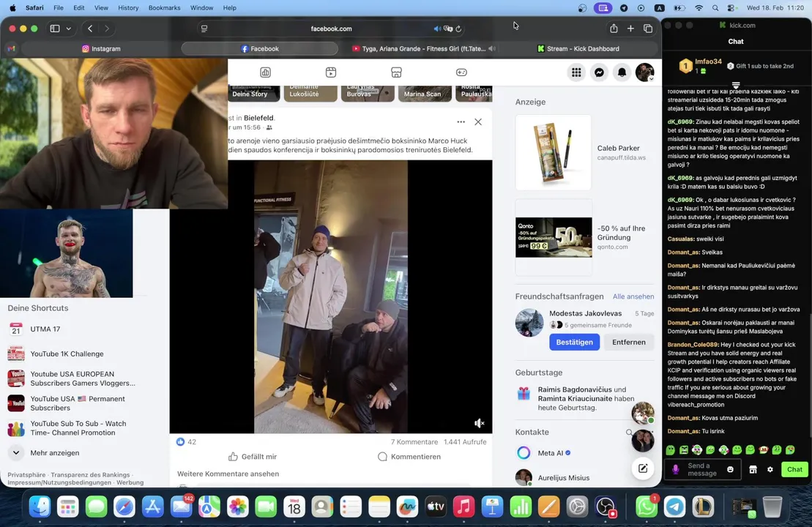Open post options three-dot menu
Viewport: 812px width, 527px height.
(x=461, y=122)
